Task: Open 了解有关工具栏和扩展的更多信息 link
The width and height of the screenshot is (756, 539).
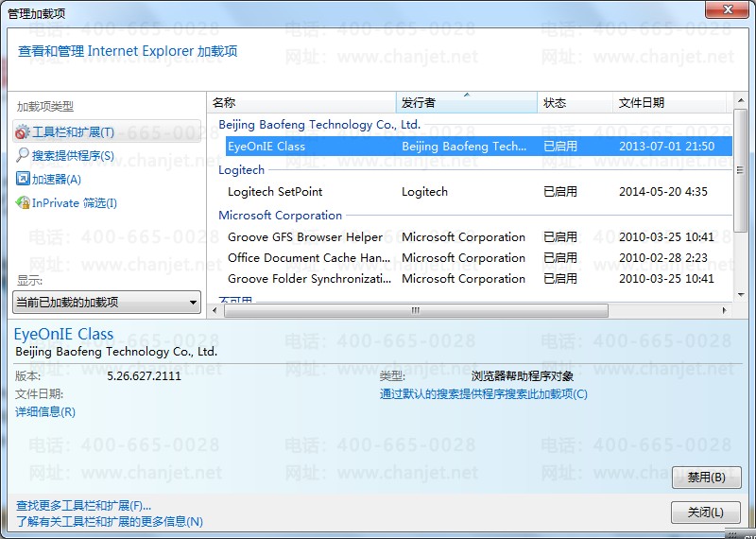Action: pyautogui.click(x=109, y=521)
